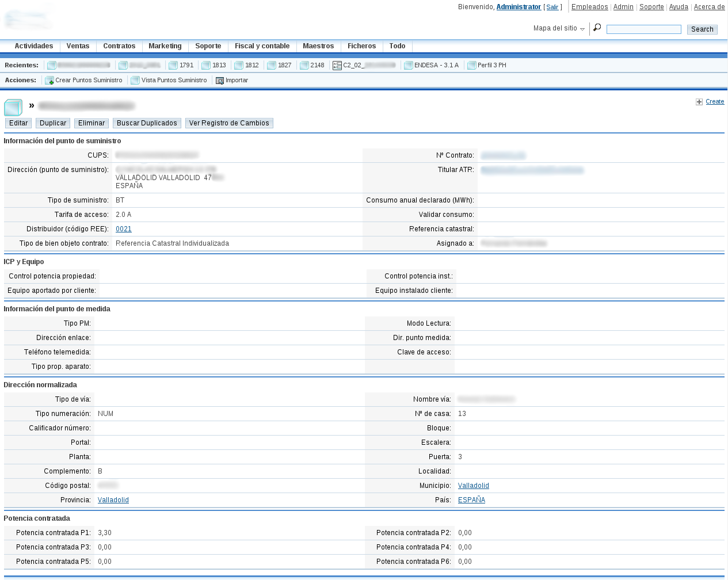Click inside the search input field
This screenshot has width=728, height=580.
(x=643, y=29)
